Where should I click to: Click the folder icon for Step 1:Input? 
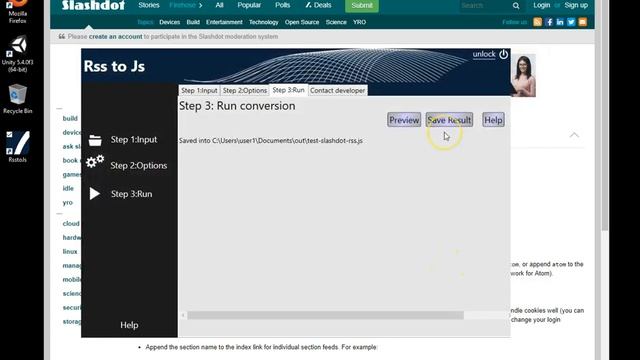pos(95,140)
